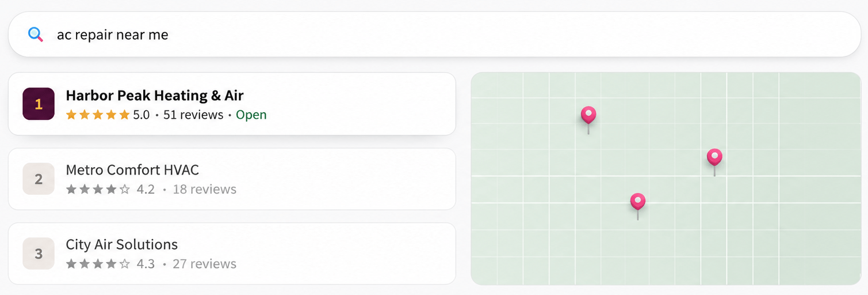
Task: Click the green Open status label
Action: 251,115
